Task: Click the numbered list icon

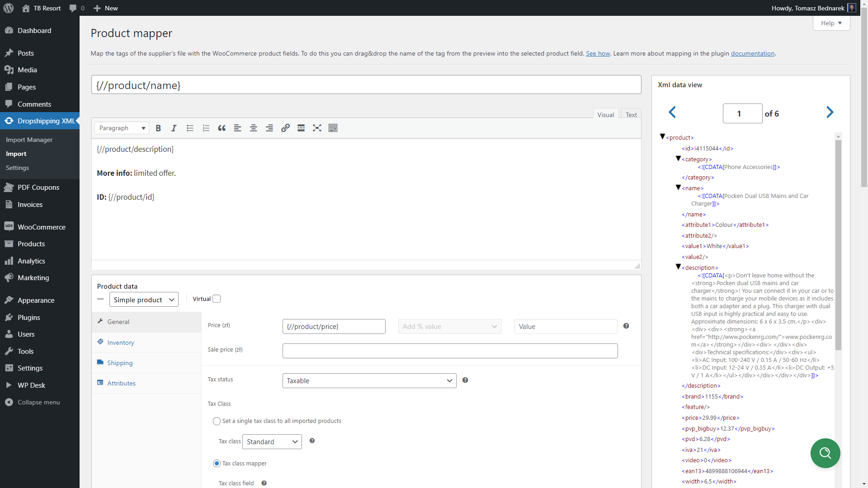Action: pos(206,128)
